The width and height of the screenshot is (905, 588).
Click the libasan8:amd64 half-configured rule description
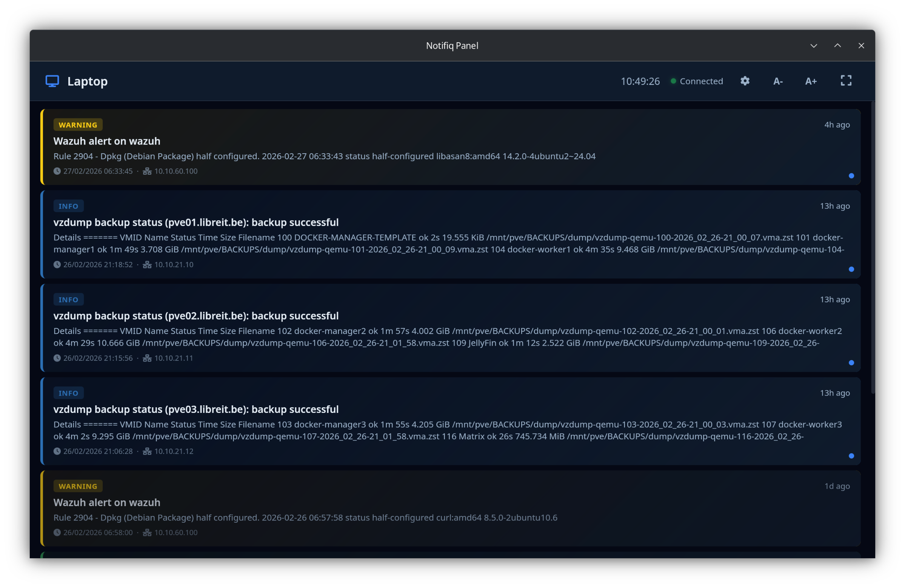[324, 156]
